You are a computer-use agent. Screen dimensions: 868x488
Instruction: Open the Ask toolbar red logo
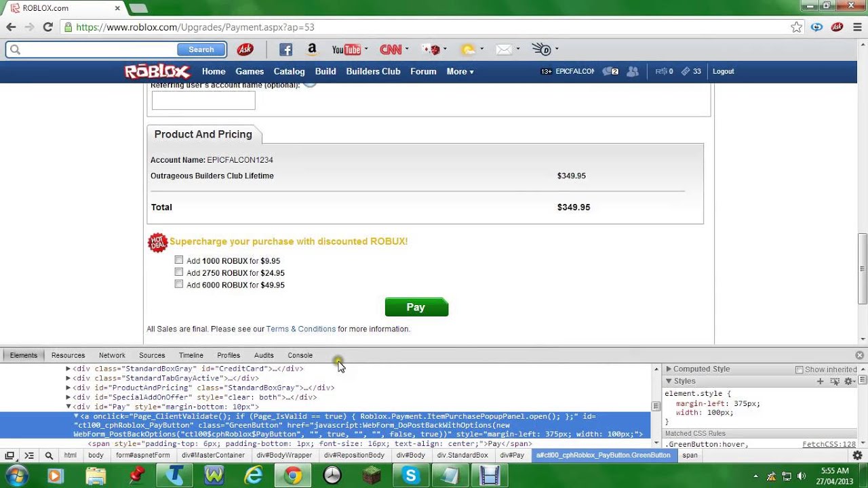point(245,49)
